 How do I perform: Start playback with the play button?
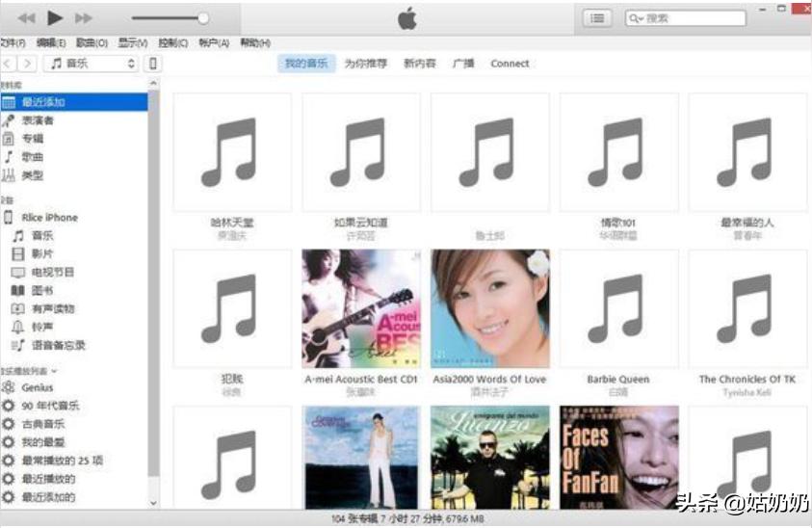[54, 18]
